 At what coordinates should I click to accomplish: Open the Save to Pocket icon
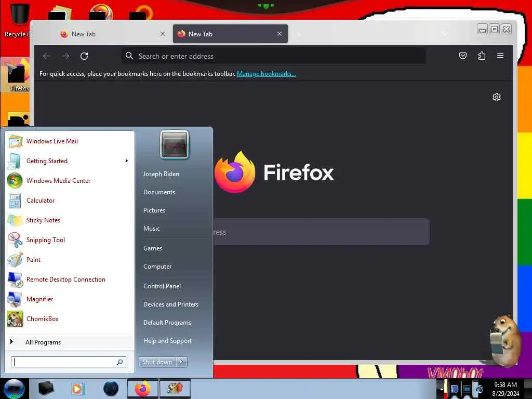click(463, 56)
